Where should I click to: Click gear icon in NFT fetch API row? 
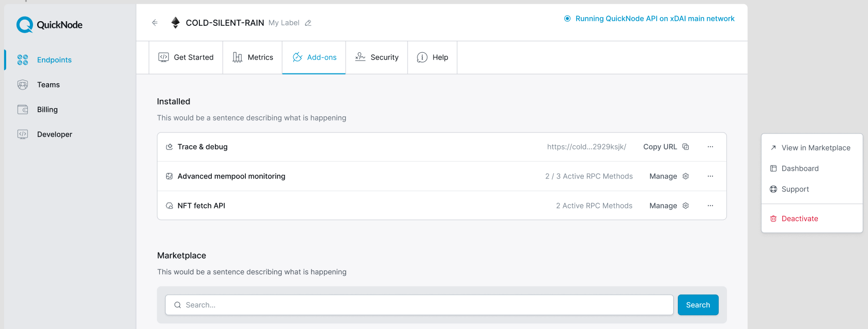click(686, 206)
